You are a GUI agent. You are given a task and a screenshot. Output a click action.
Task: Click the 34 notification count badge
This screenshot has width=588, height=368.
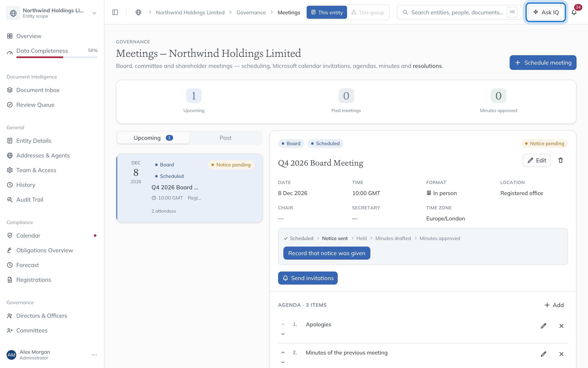pyautogui.click(x=578, y=7)
